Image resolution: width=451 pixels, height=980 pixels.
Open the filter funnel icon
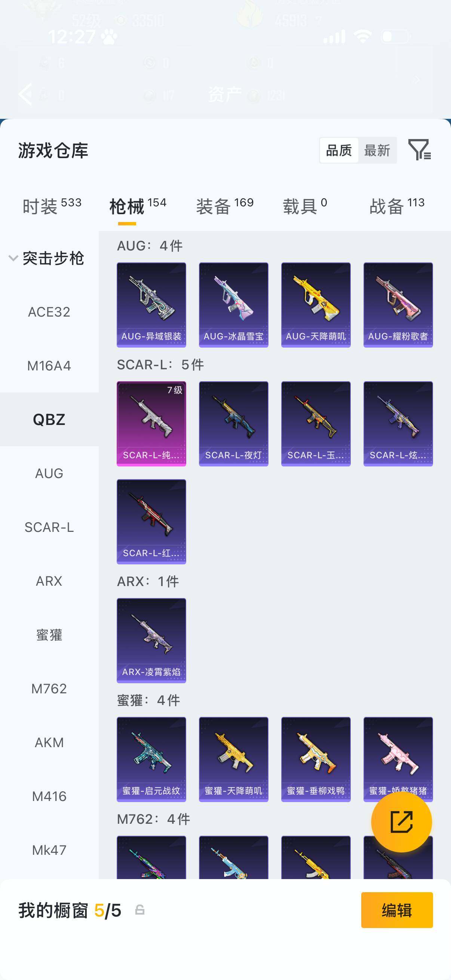pos(420,150)
